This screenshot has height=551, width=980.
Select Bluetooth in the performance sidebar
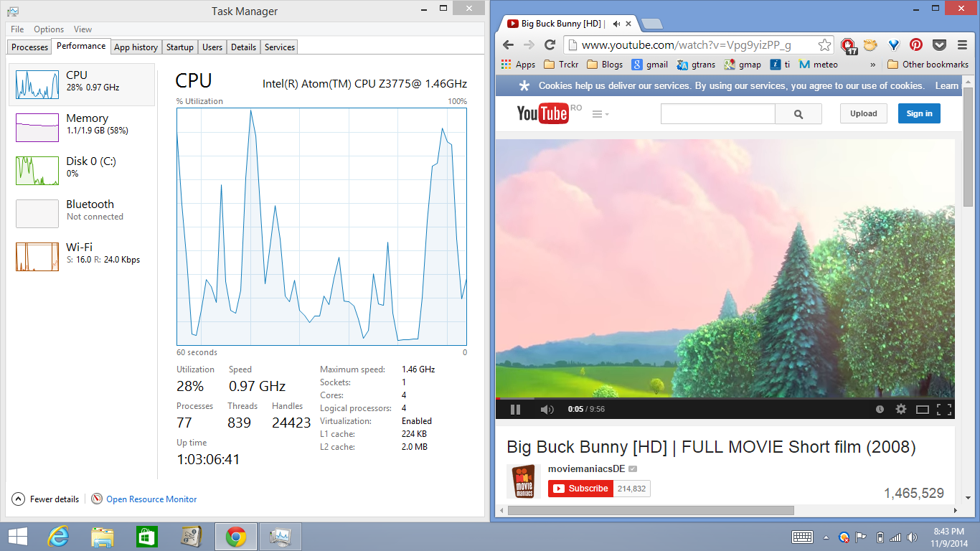coord(82,213)
